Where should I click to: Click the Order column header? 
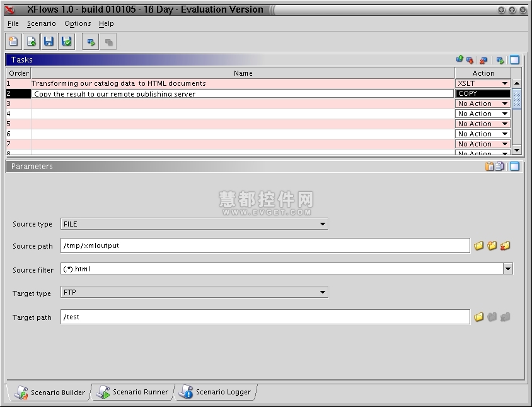click(x=19, y=73)
